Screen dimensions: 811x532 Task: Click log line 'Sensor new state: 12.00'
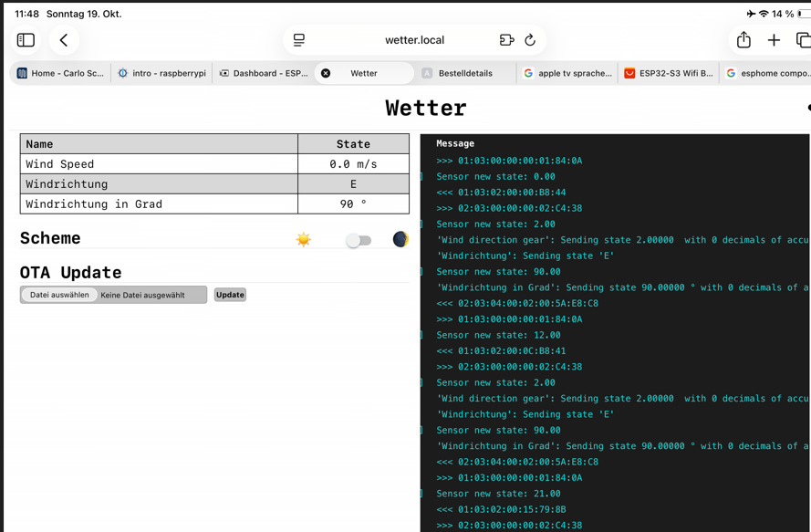(498, 335)
